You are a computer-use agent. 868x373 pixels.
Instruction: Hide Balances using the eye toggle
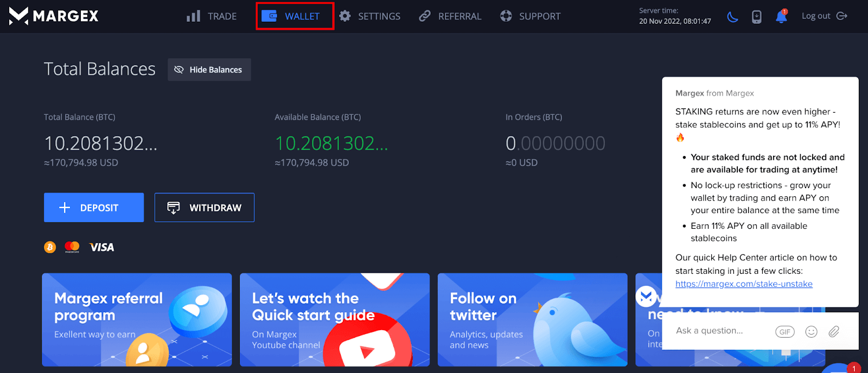[x=209, y=70]
